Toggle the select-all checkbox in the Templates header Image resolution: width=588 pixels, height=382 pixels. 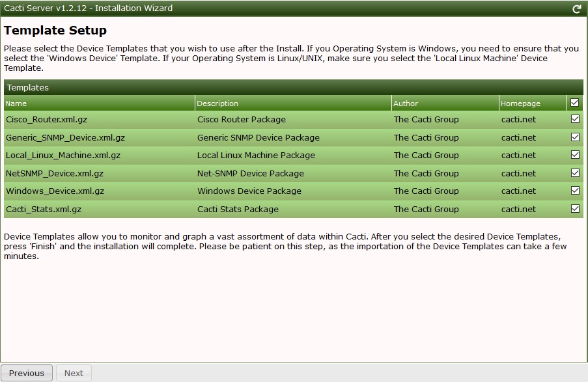(x=574, y=103)
